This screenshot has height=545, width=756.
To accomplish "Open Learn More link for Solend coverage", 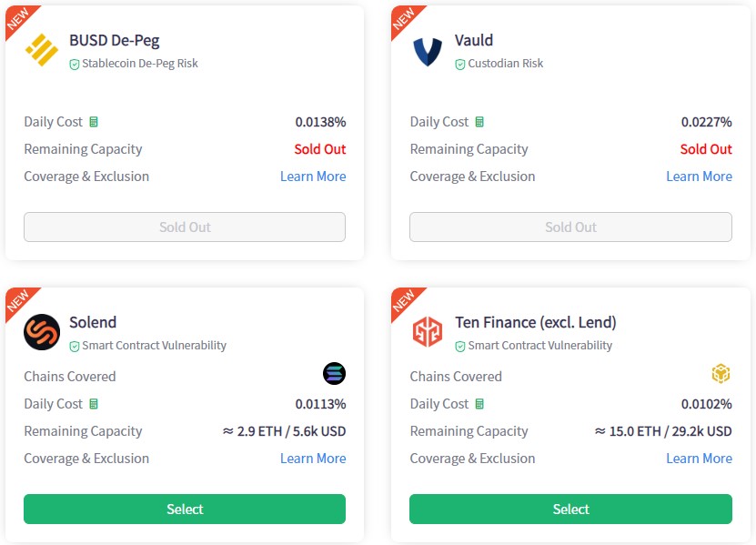I will point(313,459).
